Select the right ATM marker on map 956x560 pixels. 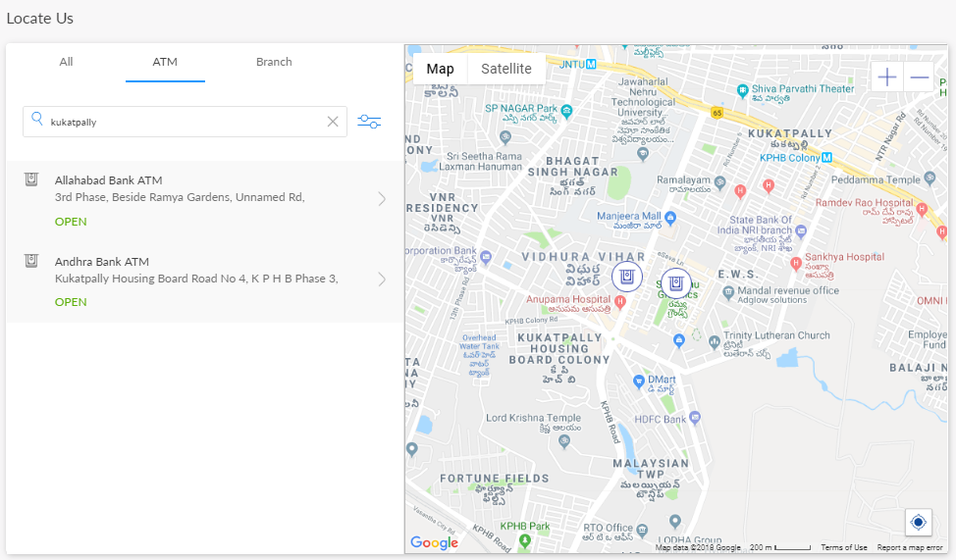tap(675, 282)
